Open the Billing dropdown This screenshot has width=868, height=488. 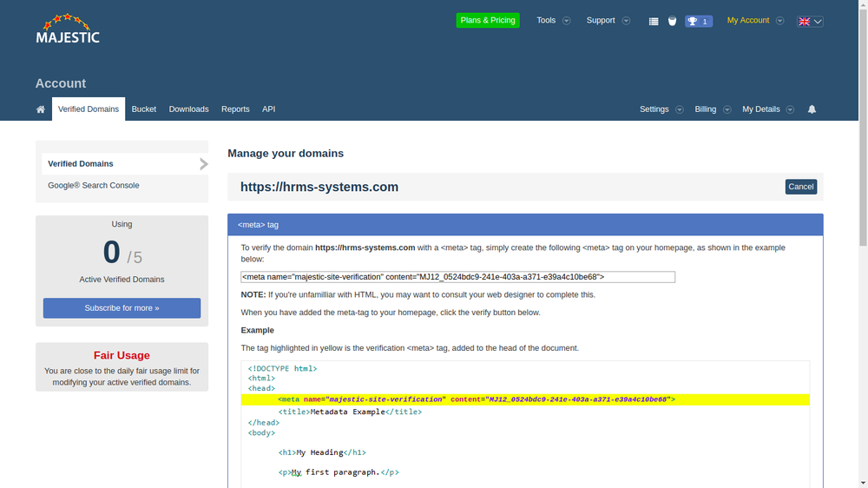pos(713,109)
